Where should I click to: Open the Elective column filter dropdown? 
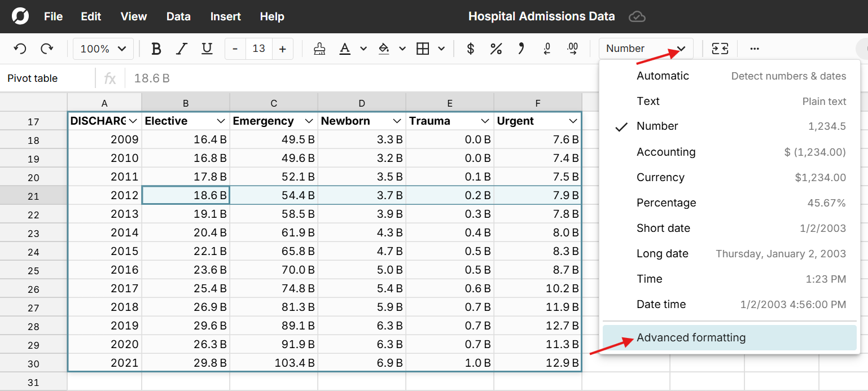(222, 121)
